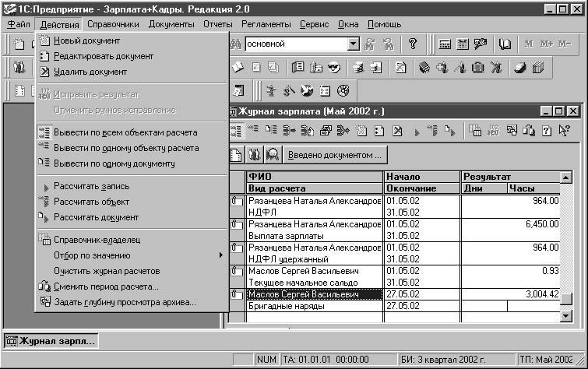Image resolution: width=588 pixels, height=369 pixels.
Task: Open the Помощь menu
Action: coord(384,24)
